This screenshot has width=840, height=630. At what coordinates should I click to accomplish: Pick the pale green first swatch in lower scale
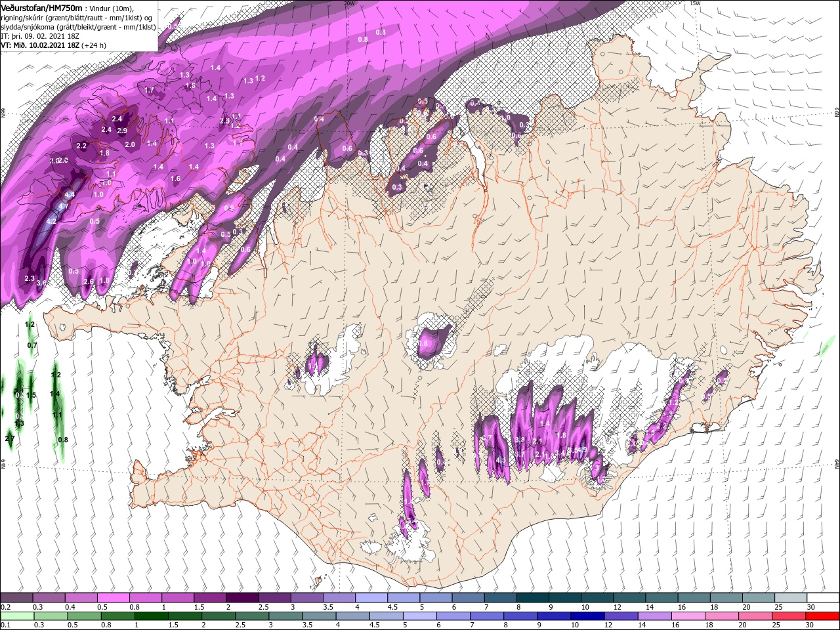(16, 616)
